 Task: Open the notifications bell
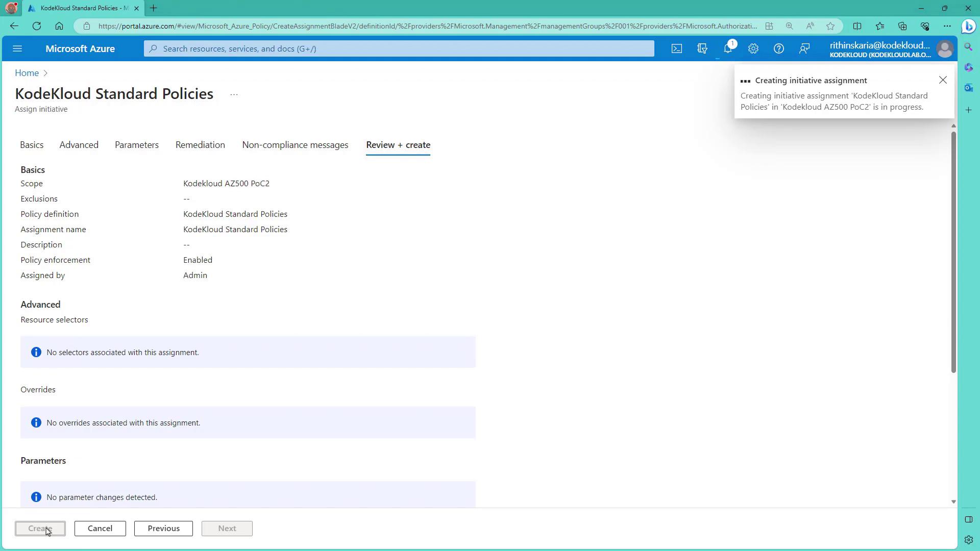(728, 49)
